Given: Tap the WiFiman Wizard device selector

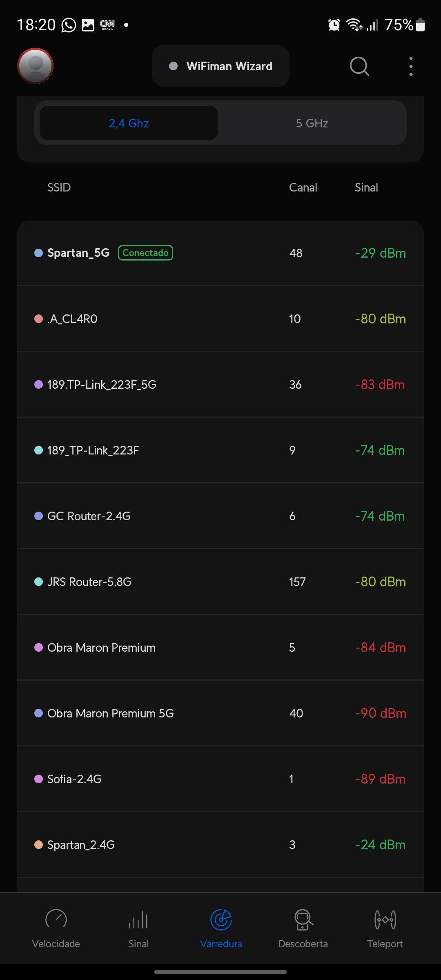Looking at the screenshot, I should coord(220,66).
